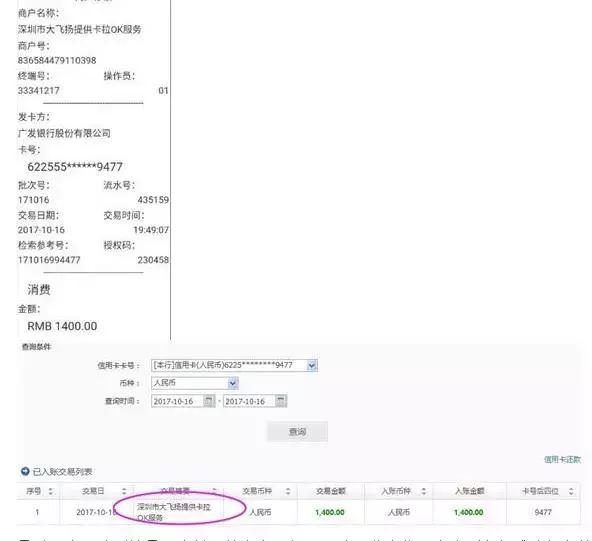Click the 交易金额 column header
Viewport: 592px width, 541px height.
coord(331,491)
